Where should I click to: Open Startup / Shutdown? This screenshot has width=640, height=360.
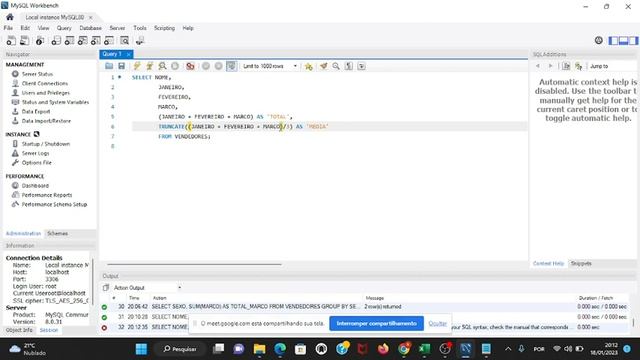pos(46,144)
